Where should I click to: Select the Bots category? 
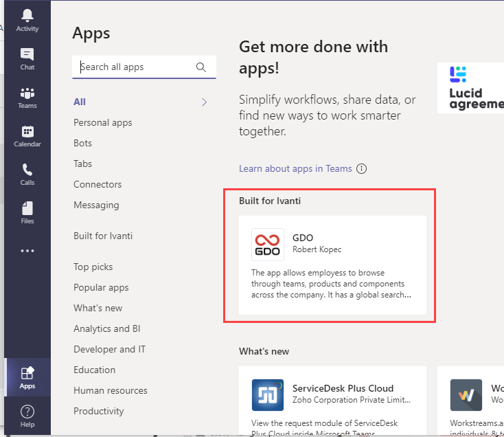(x=82, y=143)
